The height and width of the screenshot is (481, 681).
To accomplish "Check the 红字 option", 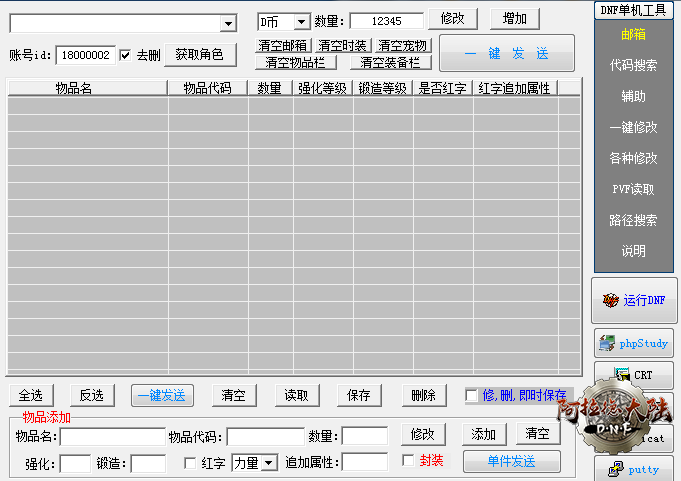I will [191, 462].
